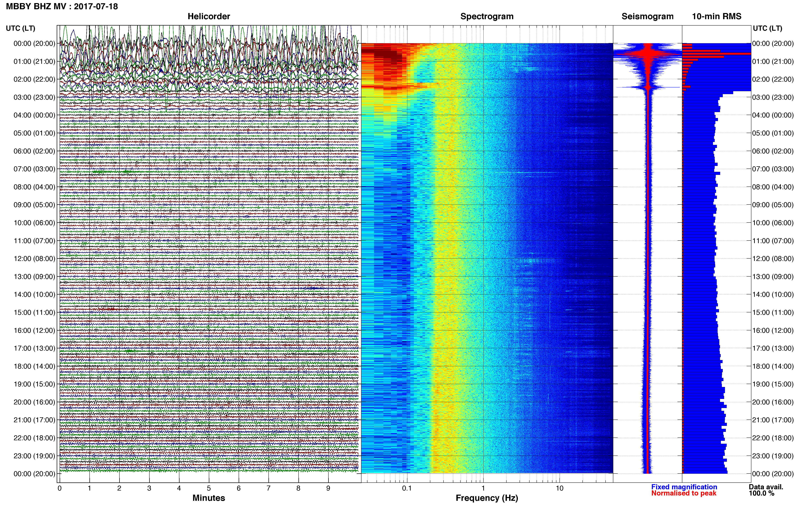Click the Helicorder panel heading
Viewport: 812px width, 508px height.
[x=208, y=16]
